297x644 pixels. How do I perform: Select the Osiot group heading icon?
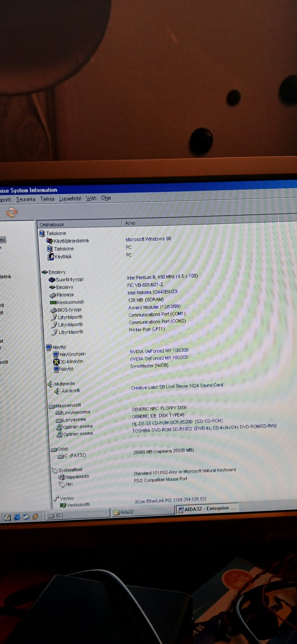(x=54, y=449)
